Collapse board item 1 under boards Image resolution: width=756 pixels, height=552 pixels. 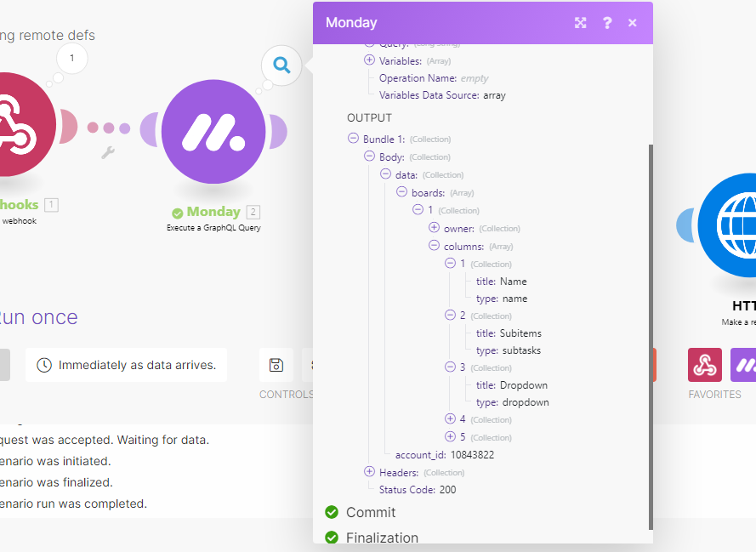pos(418,210)
